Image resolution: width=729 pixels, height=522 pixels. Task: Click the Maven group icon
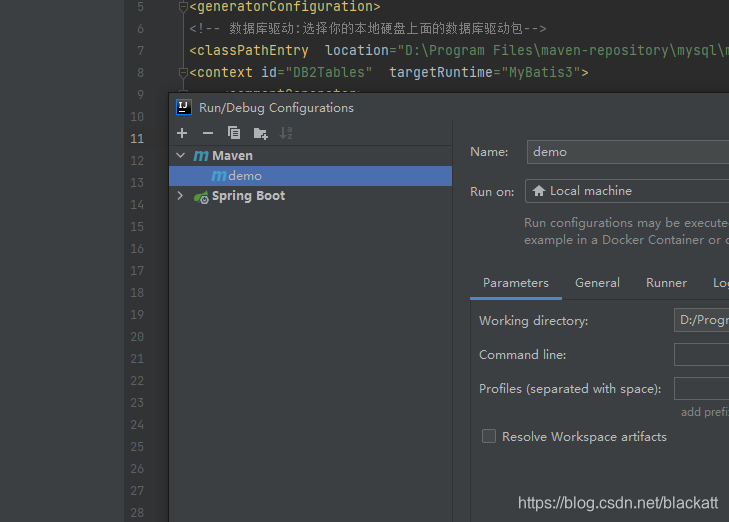pyautogui.click(x=201, y=156)
